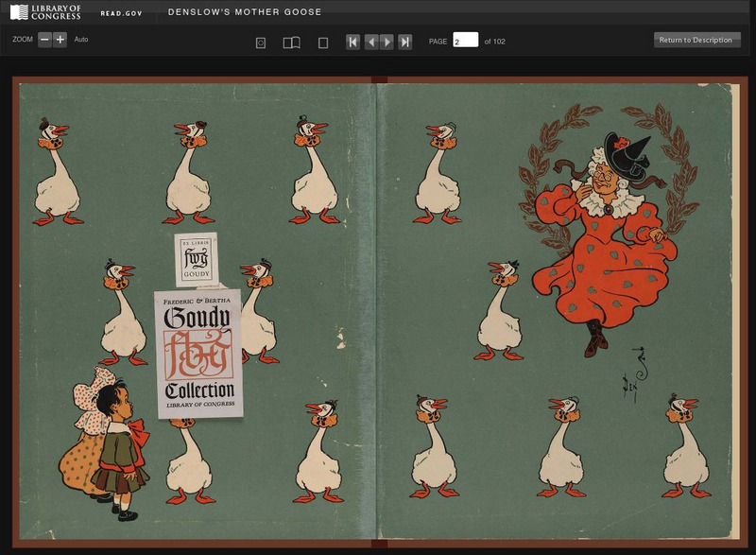Click the ZOOM label
The height and width of the screenshot is (555, 756).
[23, 40]
